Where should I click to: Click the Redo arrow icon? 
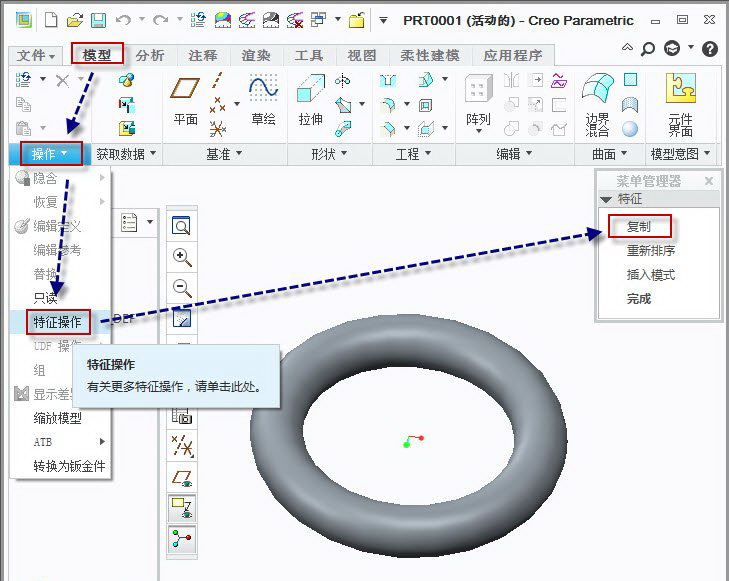tap(160, 20)
